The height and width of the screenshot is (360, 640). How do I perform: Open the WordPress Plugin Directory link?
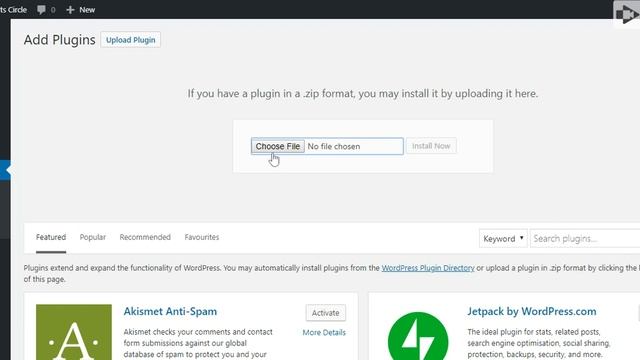tap(428, 268)
